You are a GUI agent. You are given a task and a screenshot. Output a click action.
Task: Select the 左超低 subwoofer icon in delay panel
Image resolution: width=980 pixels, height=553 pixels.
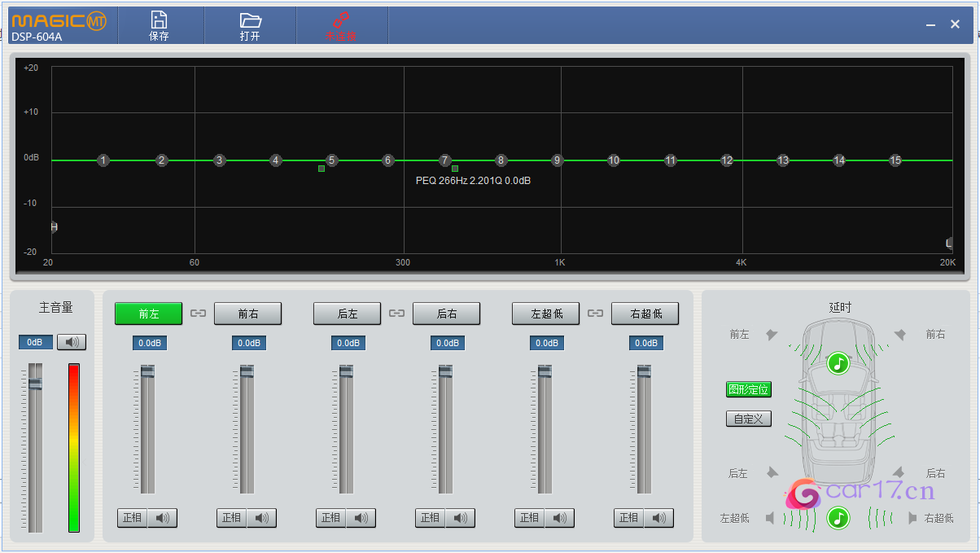[x=770, y=517]
